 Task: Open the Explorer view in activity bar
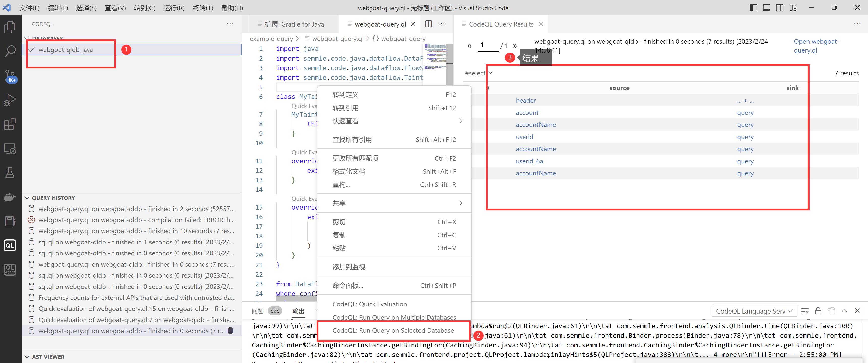tap(10, 27)
